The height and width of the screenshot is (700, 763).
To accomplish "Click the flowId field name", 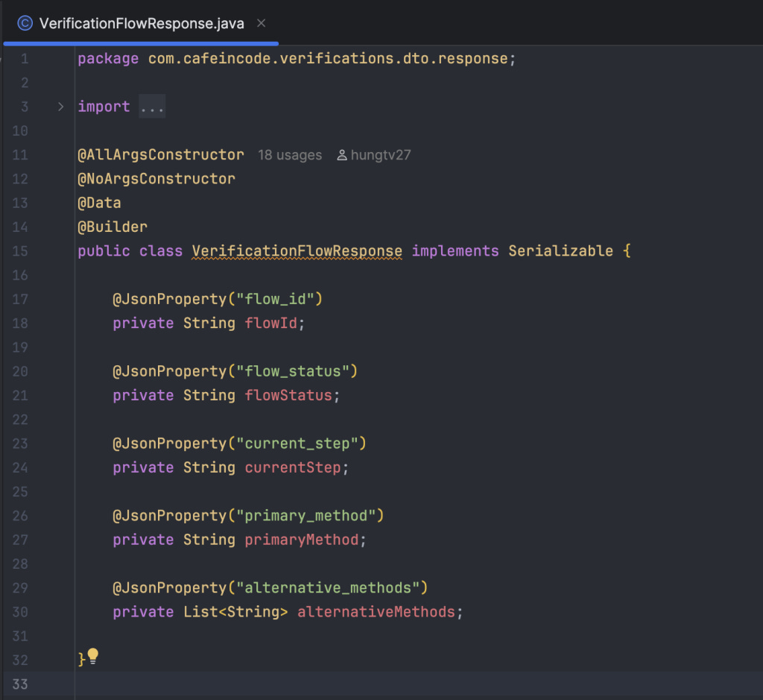I will tap(270, 324).
